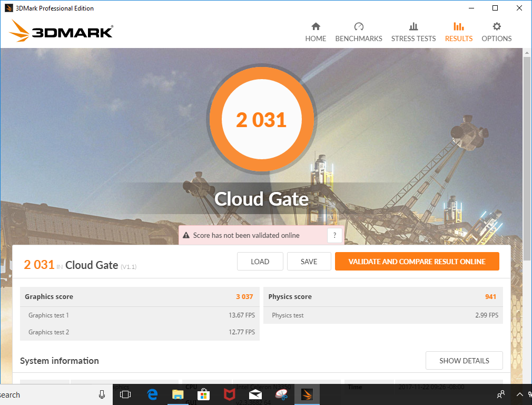Click the Graphics test 2 row
The height and width of the screenshot is (405, 532).
coord(140,332)
